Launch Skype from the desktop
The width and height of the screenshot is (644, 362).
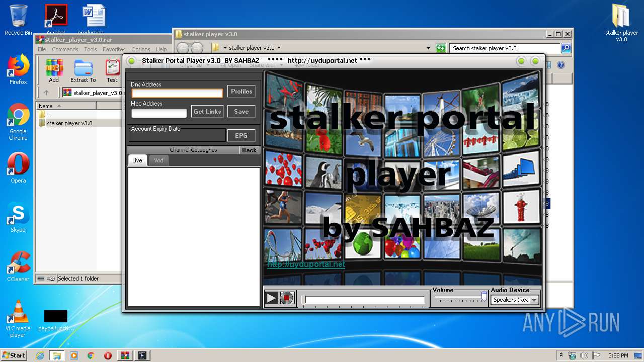point(18,217)
